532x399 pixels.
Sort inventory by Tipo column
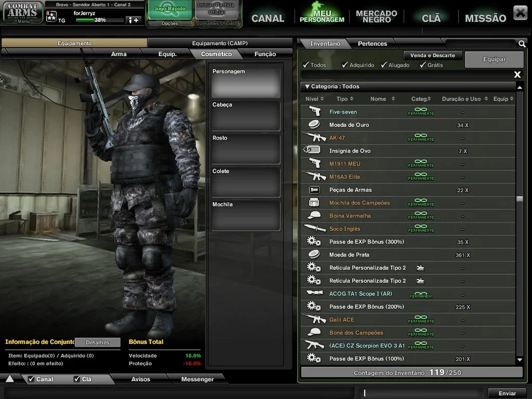tap(345, 99)
